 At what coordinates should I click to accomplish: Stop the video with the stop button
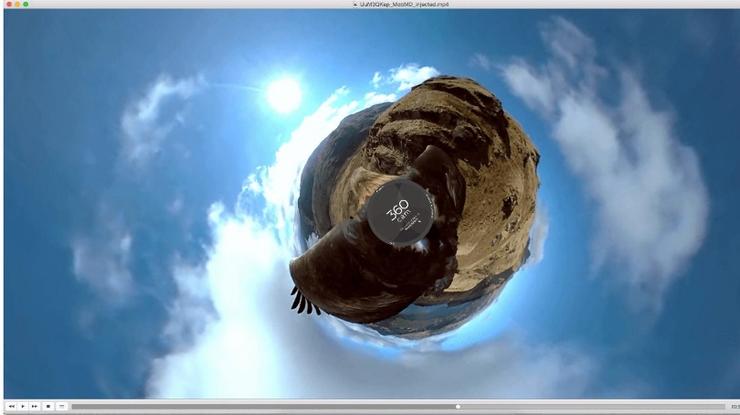point(48,406)
